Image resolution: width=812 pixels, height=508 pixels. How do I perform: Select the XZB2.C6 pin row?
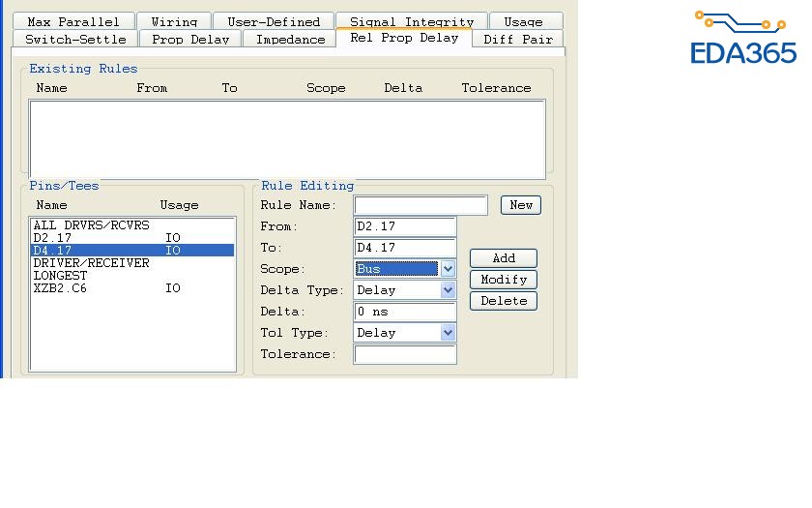[132, 288]
